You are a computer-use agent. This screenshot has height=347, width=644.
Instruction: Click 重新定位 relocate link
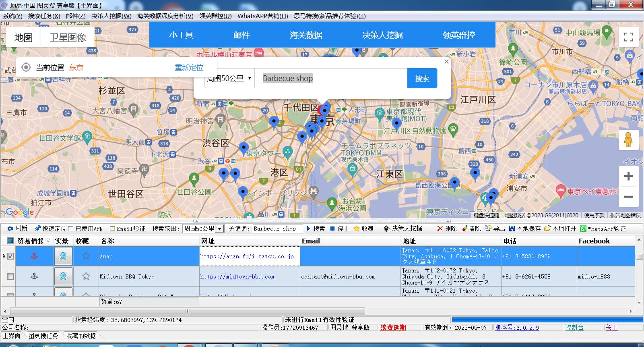tap(189, 67)
